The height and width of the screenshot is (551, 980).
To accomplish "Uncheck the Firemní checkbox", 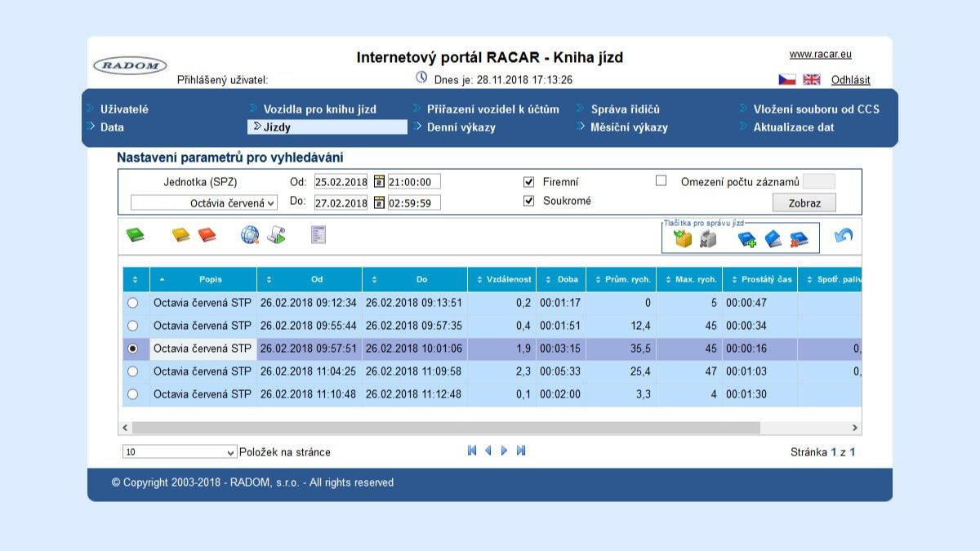I will (528, 181).
